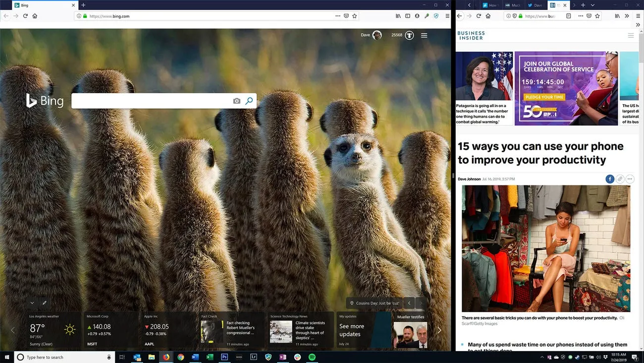
Task: Open the Spotify taskbar icon
Action: coord(312,357)
